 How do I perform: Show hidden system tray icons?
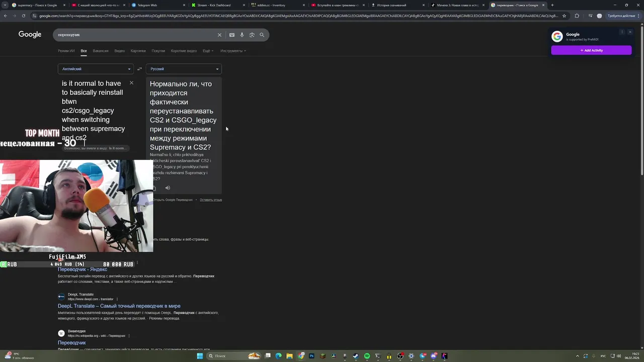click(578, 356)
